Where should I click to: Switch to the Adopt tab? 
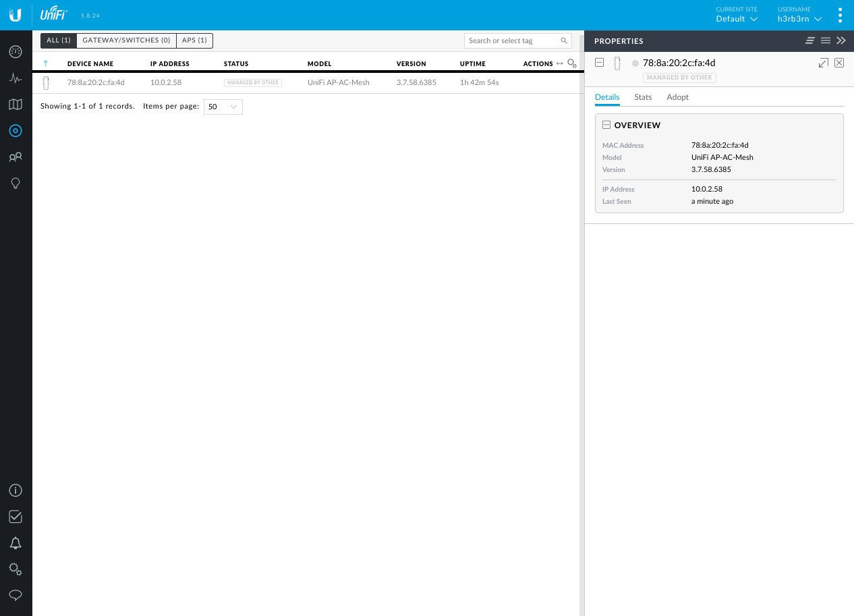677,97
